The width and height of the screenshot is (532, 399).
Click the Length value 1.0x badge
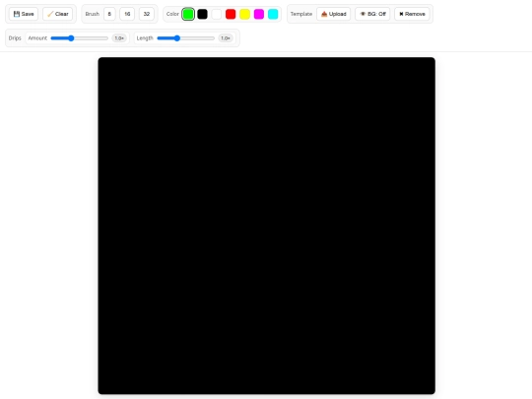click(226, 38)
